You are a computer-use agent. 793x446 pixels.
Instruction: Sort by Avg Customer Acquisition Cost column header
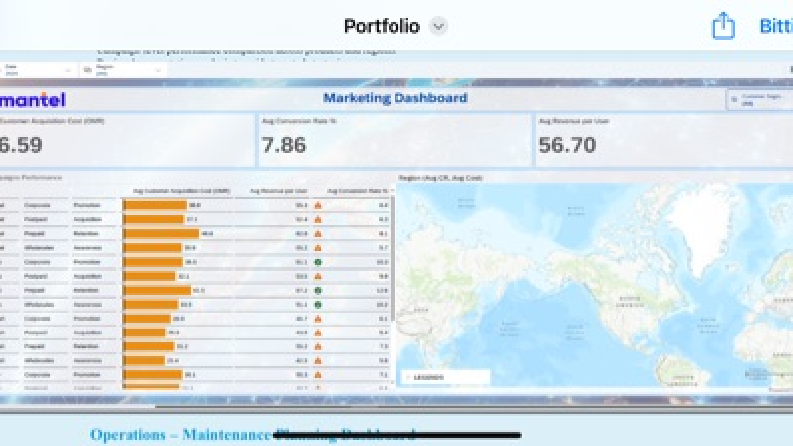click(x=182, y=191)
